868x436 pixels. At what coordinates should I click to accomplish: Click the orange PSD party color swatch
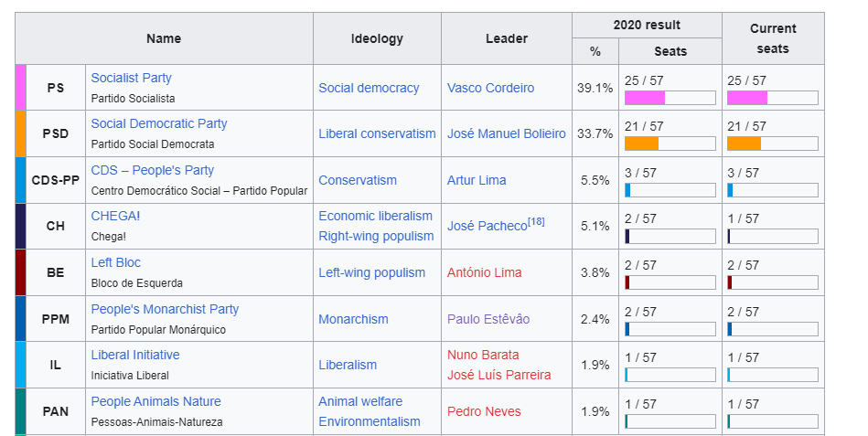[21, 133]
